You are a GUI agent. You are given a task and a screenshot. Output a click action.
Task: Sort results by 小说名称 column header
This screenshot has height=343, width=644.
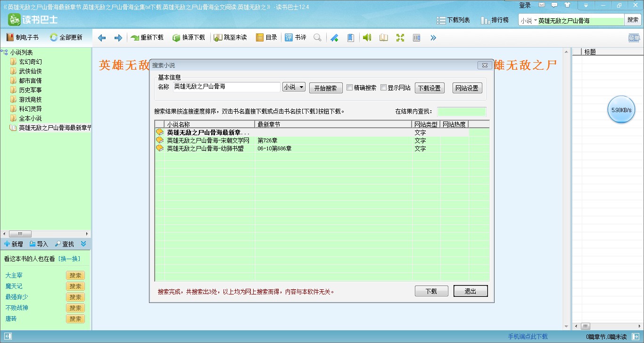[209, 124]
